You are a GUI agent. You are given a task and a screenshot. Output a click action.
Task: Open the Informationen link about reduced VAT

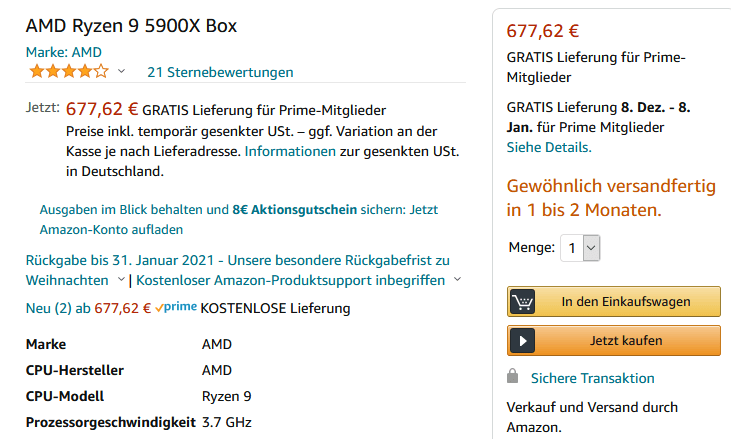point(290,151)
